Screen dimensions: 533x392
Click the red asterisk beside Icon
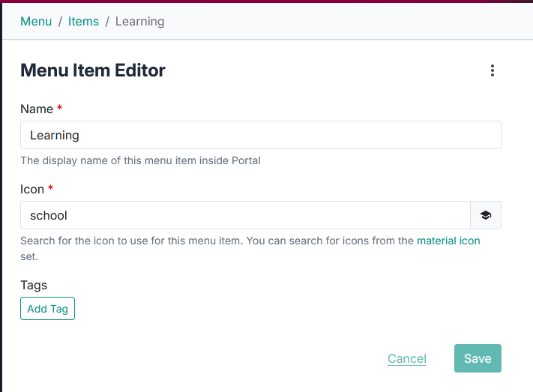click(x=51, y=189)
